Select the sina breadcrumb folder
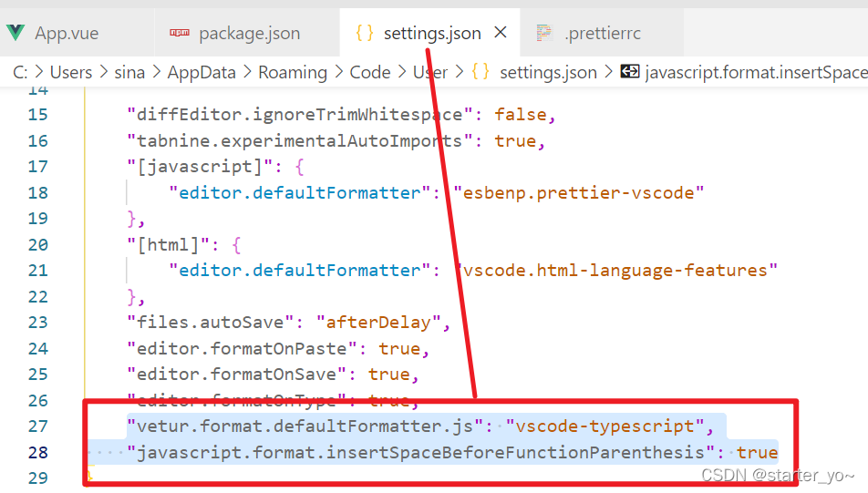868x493 pixels. (129, 72)
